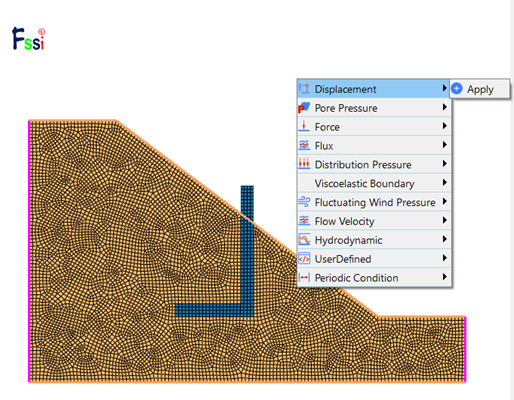Click the Fssi logo

pos(29,39)
